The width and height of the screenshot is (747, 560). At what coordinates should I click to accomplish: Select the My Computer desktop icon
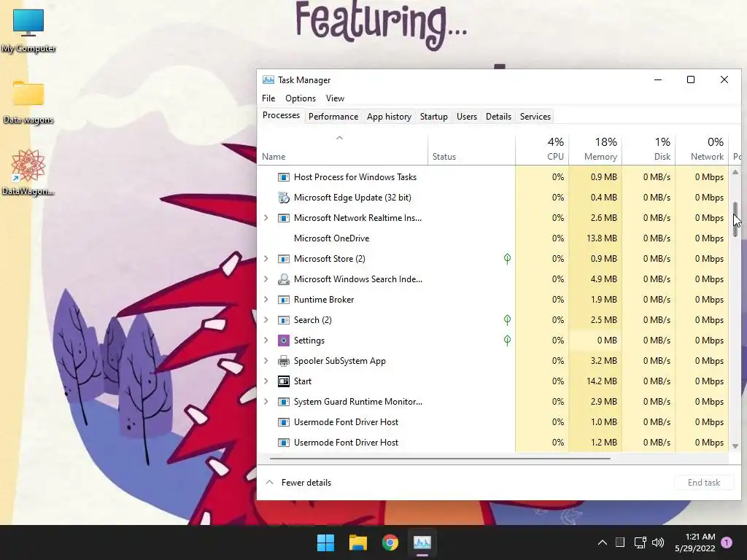tap(28, 31)
